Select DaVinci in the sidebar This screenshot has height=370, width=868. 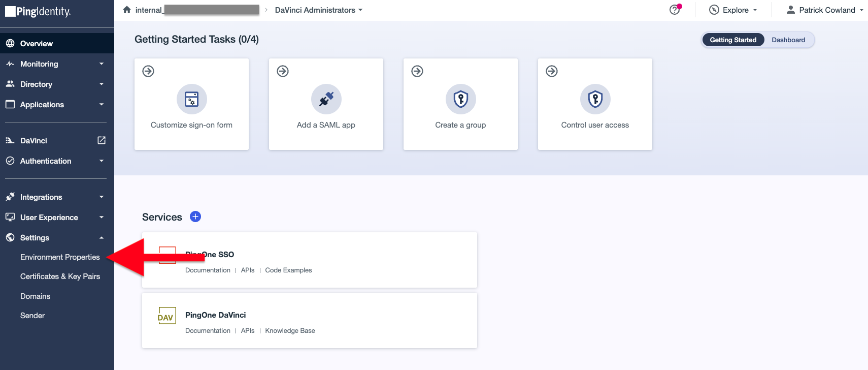34,140
